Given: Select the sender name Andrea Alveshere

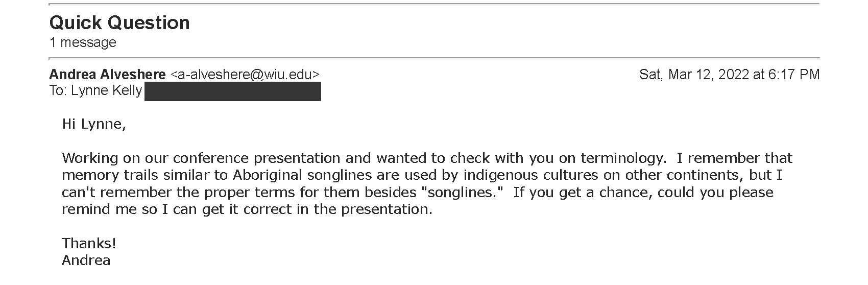Looking at the screenshot, I should coord(107,75).
